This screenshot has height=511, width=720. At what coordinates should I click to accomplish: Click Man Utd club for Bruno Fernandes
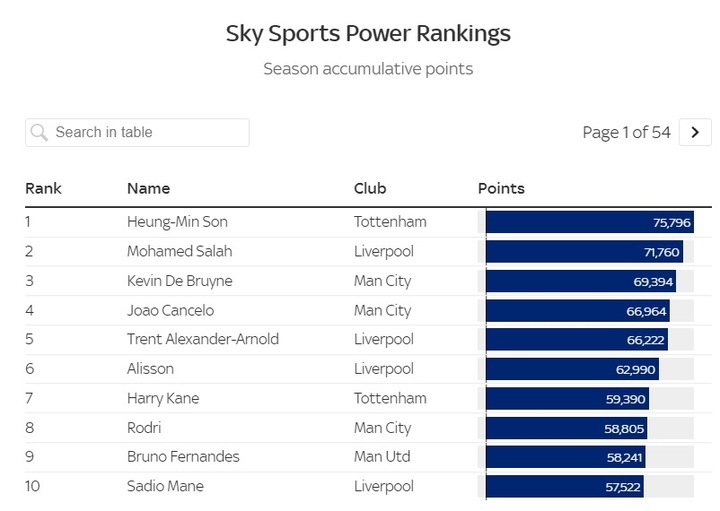click(382, 457)
